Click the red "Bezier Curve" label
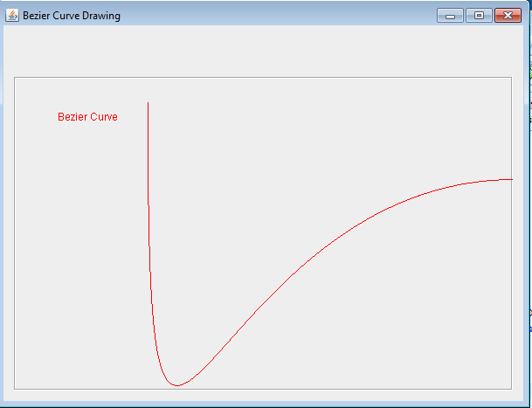The width and height of the screenshot is (532, 408). pos(87,117)
